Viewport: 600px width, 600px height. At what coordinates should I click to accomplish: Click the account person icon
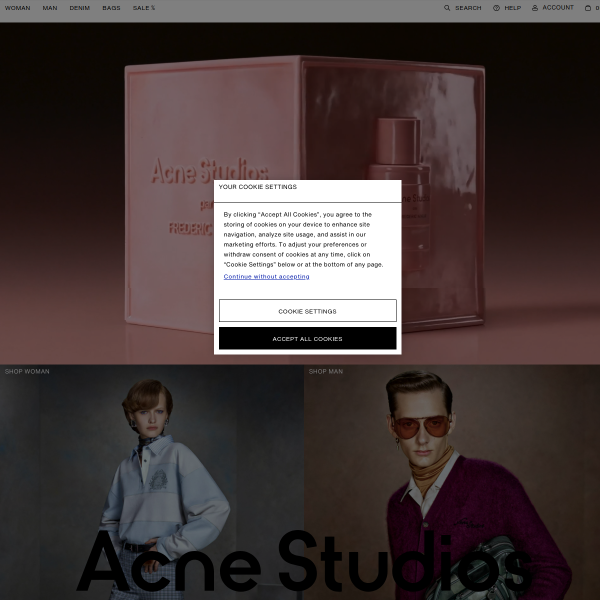click(535, 8)
